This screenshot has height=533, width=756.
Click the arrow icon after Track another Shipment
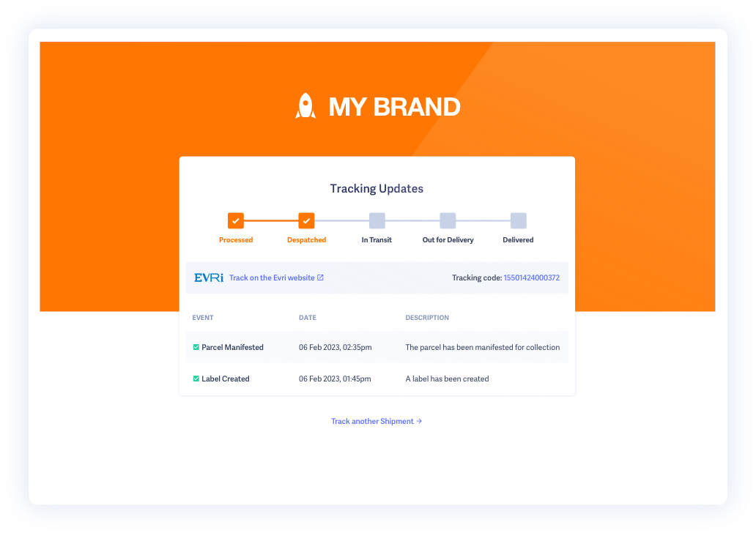[x=419, y=421]
